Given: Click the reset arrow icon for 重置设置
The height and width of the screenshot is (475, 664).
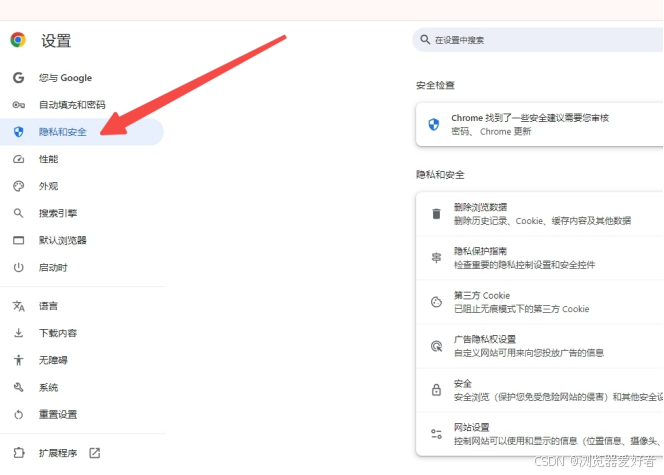Looking at the screenshot, I should (x=18, y=414).
